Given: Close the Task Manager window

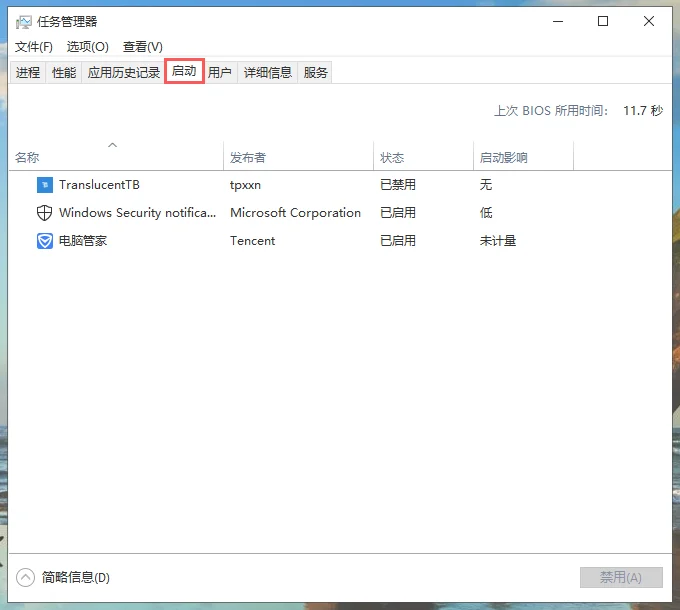Looking at the screenshot, I should tap(649, 21).
